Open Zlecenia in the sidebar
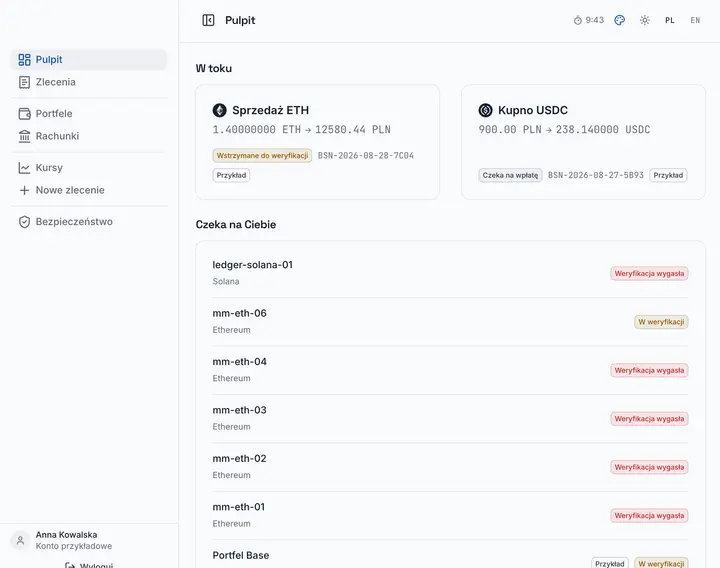This screenshot has height=568, width=720. coord(89,82)
